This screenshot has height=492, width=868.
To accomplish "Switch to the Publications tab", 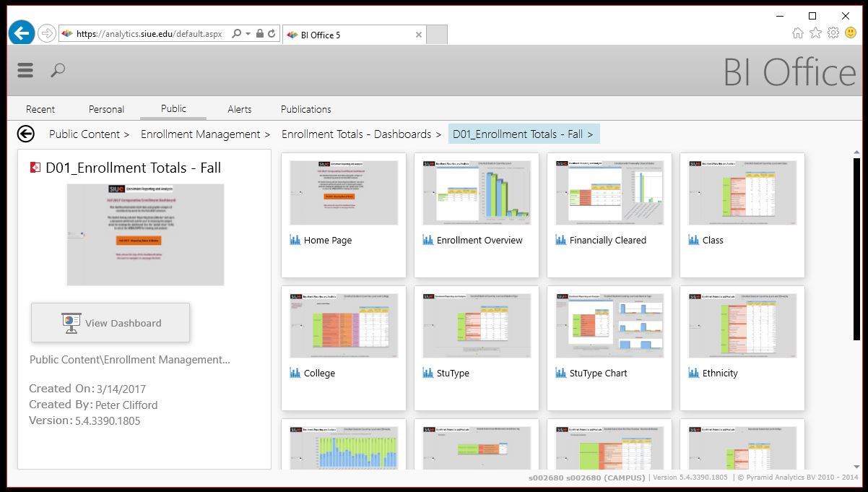I will (x=305, y=109).
